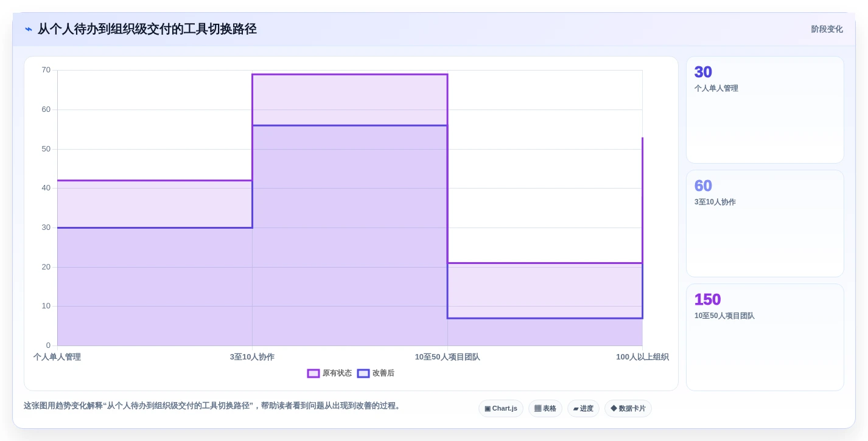Open the 个人单人管理 card showing 30
This screenshot has height=441, width=868.
coord(765,110)
